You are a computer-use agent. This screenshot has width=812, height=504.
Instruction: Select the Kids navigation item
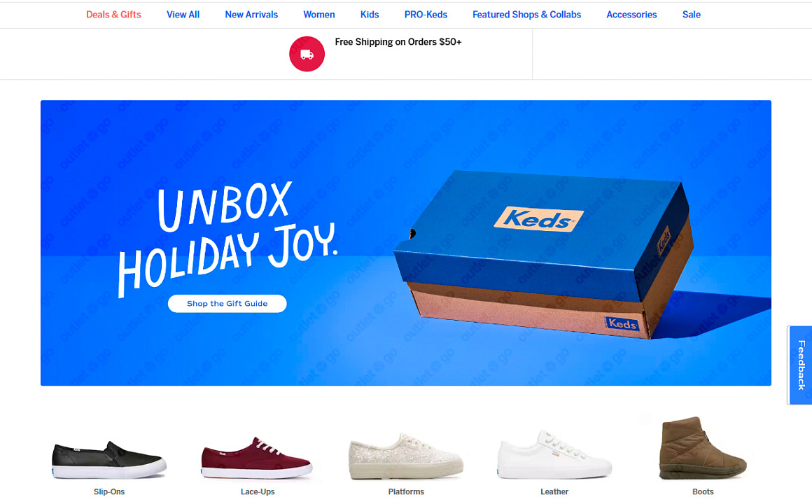[370, 15]
